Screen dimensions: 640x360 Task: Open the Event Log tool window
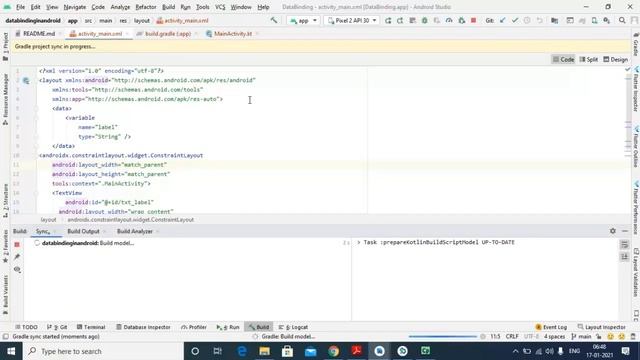[x=551, y=327]
